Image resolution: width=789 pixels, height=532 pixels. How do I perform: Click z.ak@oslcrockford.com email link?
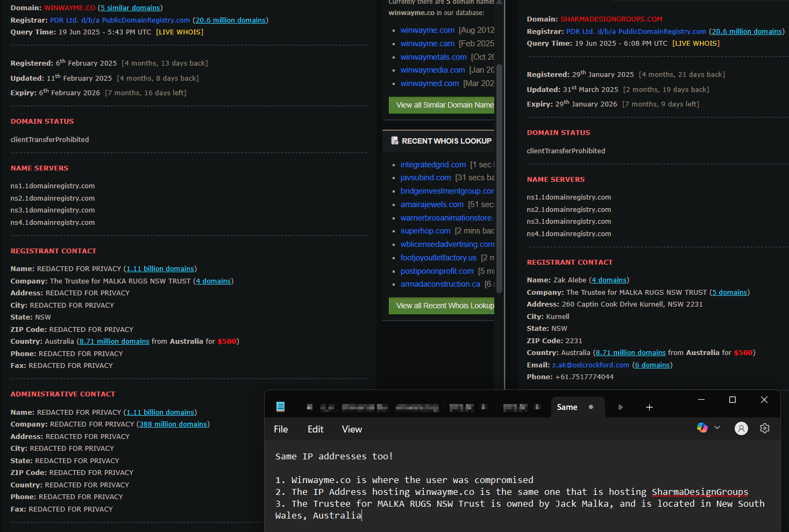coord(591,365)
